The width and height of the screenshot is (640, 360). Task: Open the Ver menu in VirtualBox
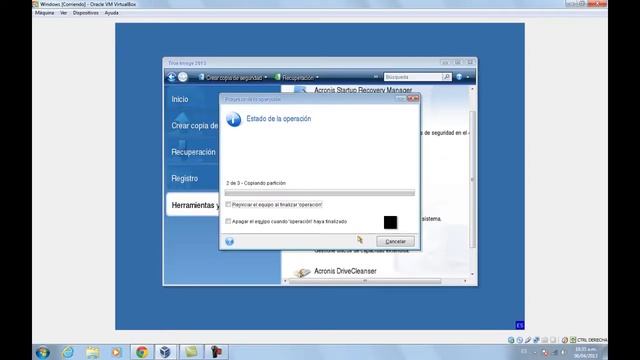(x=64, y=13)
